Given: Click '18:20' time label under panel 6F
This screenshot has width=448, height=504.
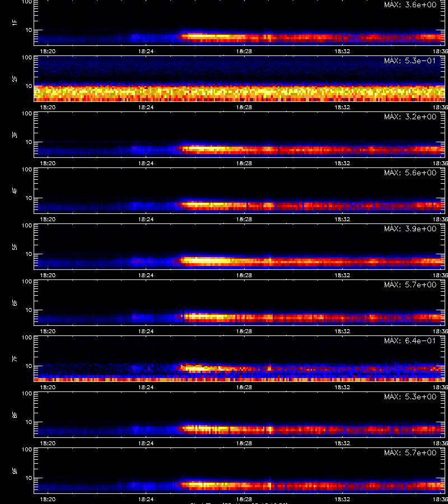Looking at the screenshot, I should click(x=48, y=331).
